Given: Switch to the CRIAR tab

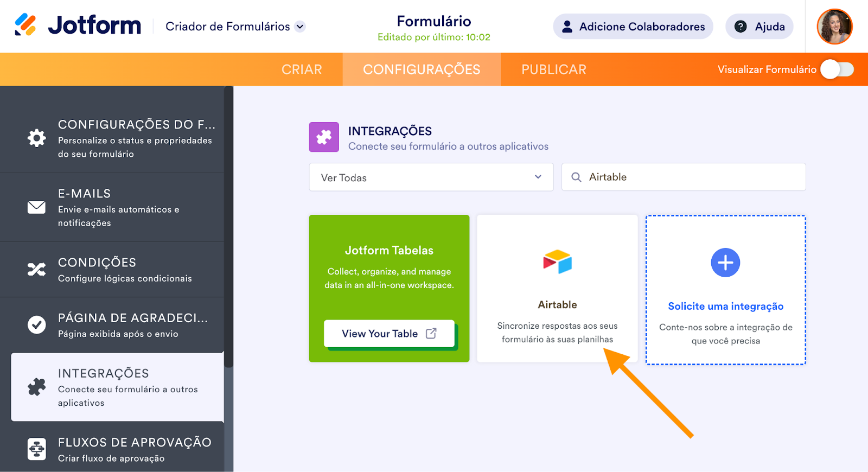Looking at the screenshot, I should pos(302,69).
